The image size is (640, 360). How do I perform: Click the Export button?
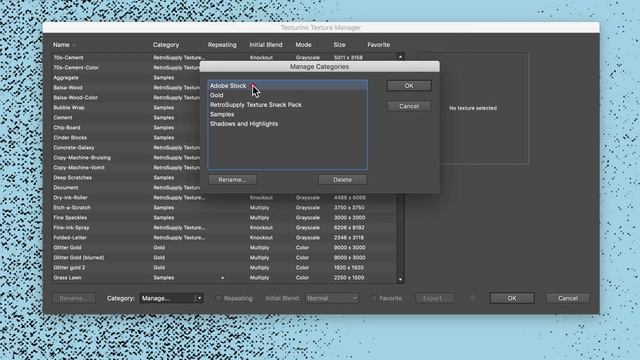coord(435,298)
